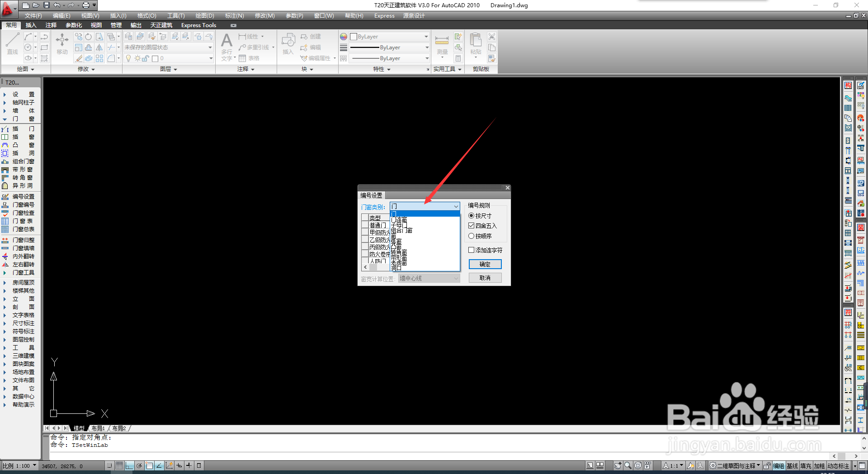Screen dimensions: 868x474
Task: Switch to the 布局1 layout tab
Action: pos(98,428)
